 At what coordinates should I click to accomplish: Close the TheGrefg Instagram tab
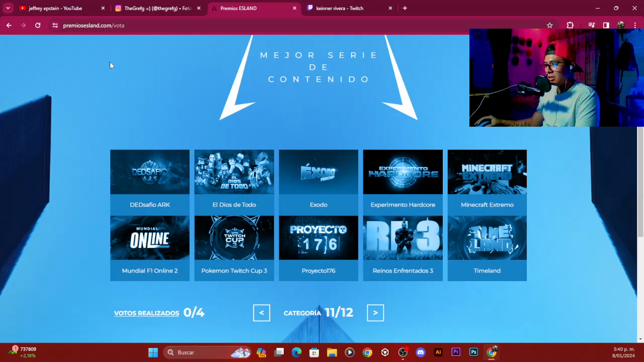point(199,8)
